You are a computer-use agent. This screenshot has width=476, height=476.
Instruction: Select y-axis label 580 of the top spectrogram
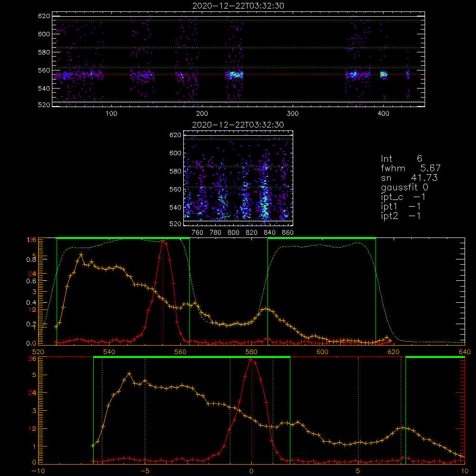(44, 52)
